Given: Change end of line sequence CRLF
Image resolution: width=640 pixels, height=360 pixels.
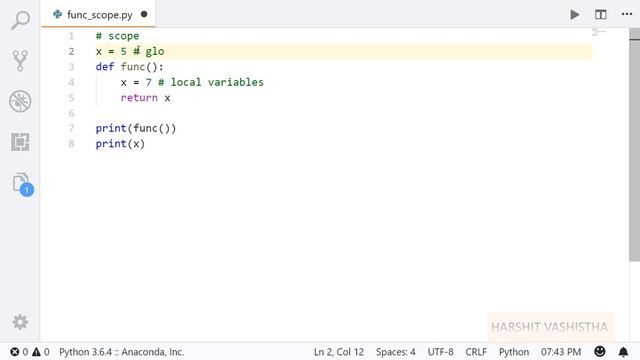Looking at the screenshot, I should tap(476, 352).
